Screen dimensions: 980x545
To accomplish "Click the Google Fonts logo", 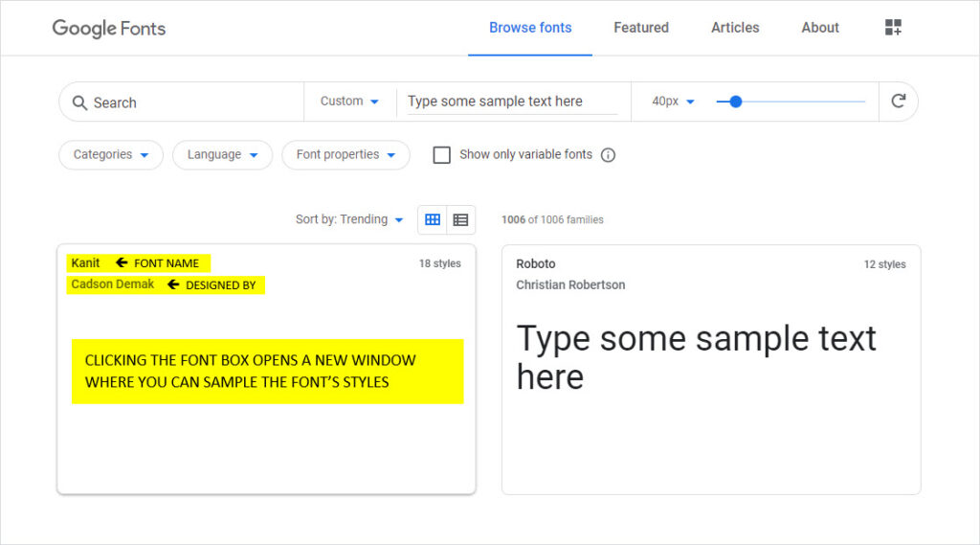I will [109, 28].
